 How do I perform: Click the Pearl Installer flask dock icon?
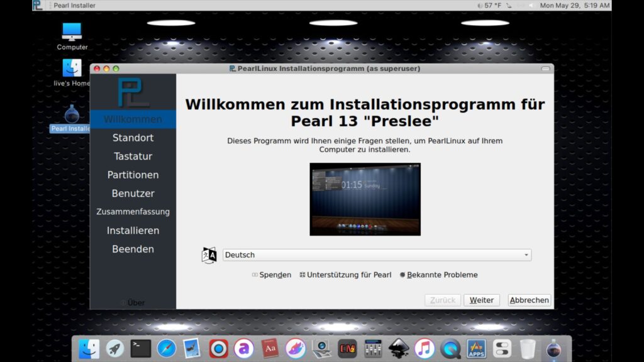click(553, 349)
